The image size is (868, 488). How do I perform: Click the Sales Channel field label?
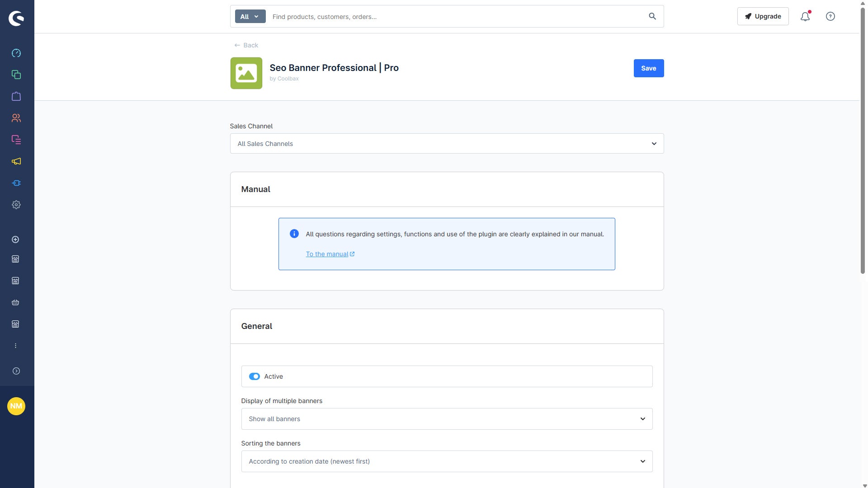(x=251, y=126)
